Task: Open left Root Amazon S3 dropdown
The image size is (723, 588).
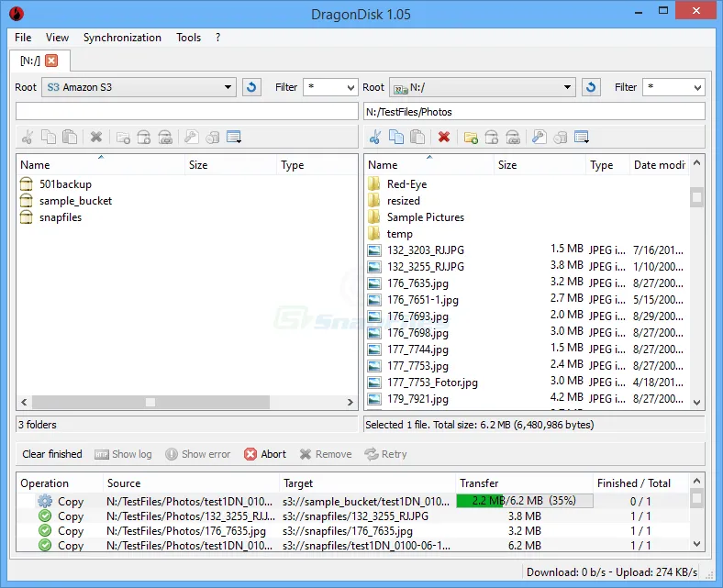Action: coord(139,87)
